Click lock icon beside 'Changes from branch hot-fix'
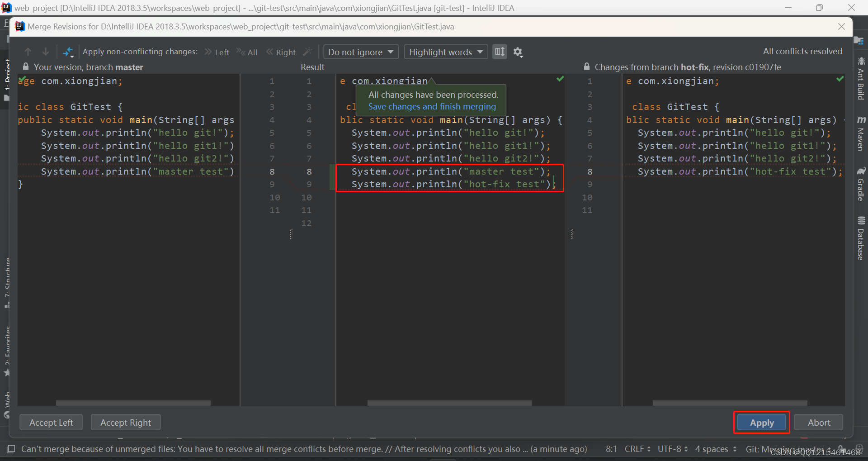Screen dimensions: 868x461 click(587, 67)
